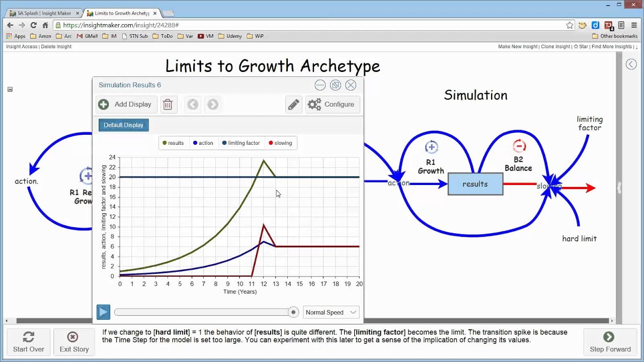Viewport: 644px width, 362px height.
Task: Select the Limits to Growth Archetype tab
Action: [123, 13]
